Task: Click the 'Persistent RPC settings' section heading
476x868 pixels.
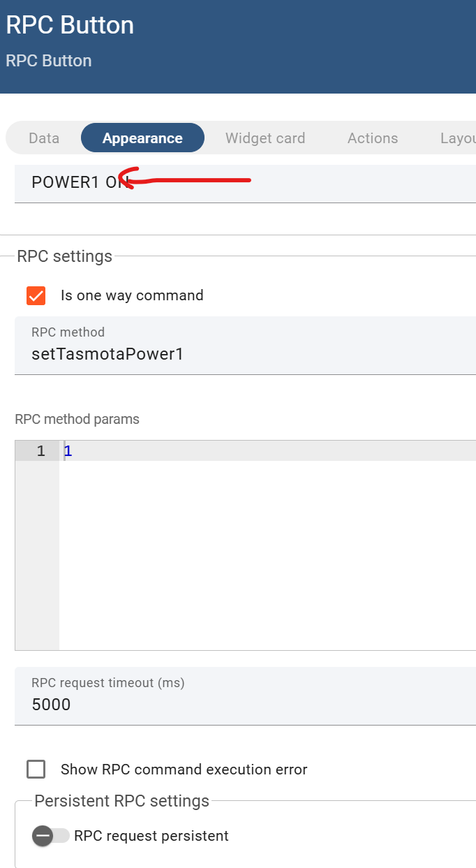Action: pyautogui.click(x=122, y=801)
